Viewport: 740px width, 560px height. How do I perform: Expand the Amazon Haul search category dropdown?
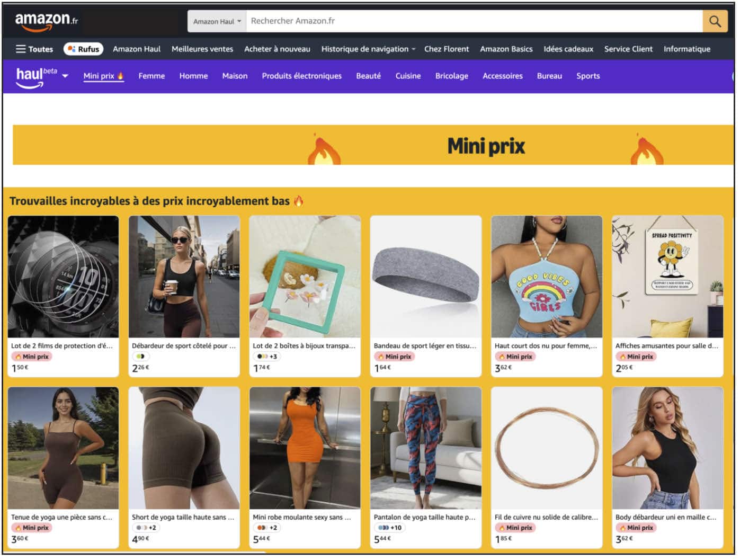(x=217, y=22)
